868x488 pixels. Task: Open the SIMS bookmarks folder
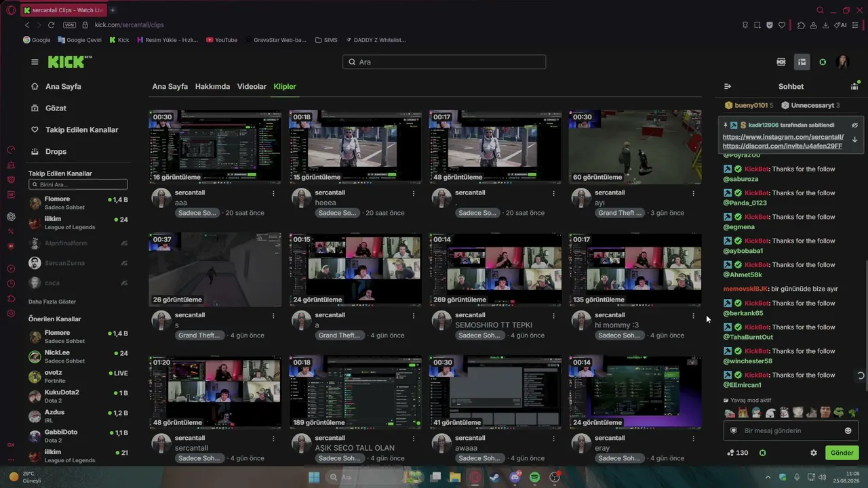pyautogui.click(x=326, y=40)
